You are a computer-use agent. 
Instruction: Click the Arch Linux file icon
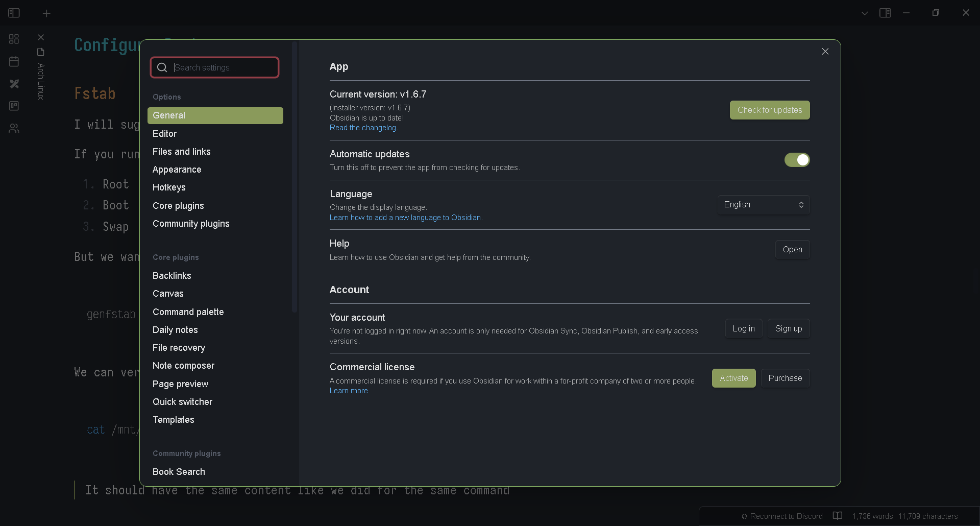[41, 52]
